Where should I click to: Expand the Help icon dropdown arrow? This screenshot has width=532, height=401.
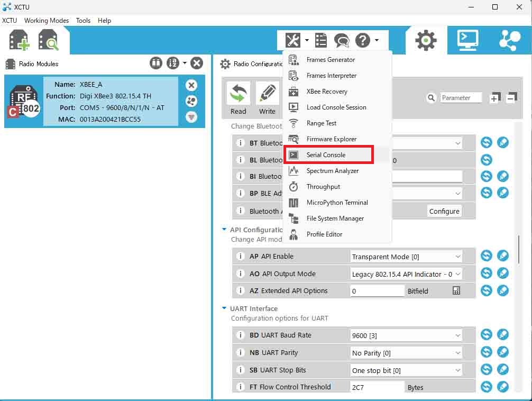(x=377, y=40)
